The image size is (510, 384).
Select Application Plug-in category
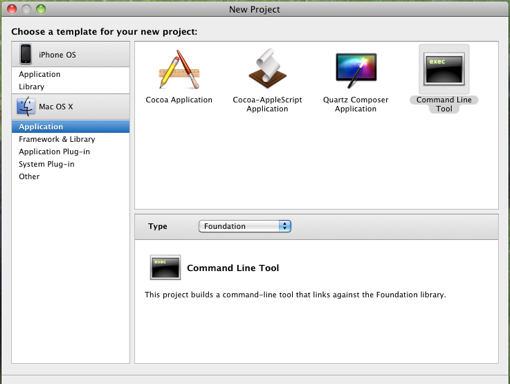coord(71,152)
